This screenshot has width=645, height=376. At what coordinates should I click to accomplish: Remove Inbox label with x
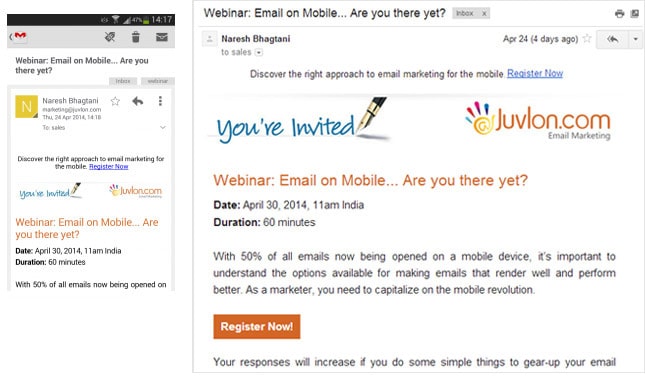pos(484,14)
